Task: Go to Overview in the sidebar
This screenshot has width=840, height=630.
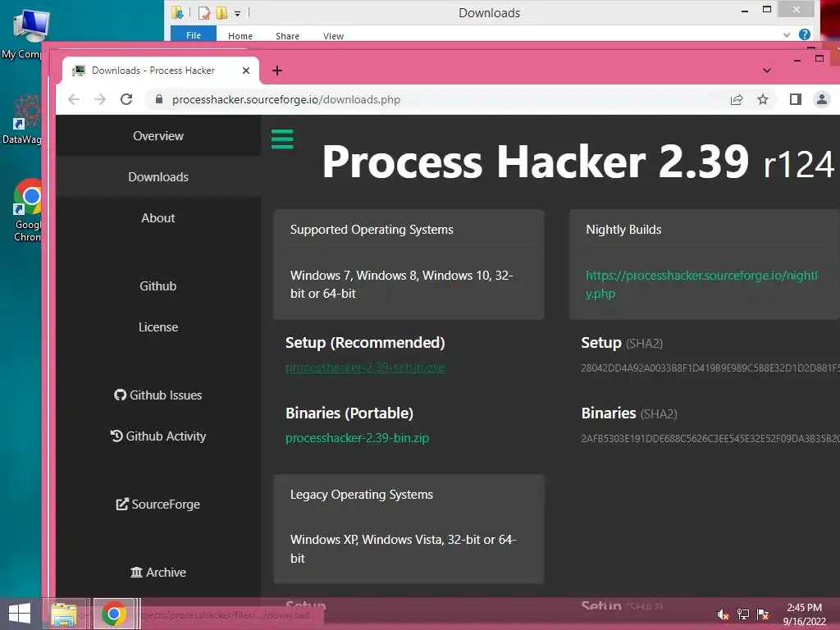Action: [x=158, y=136]
